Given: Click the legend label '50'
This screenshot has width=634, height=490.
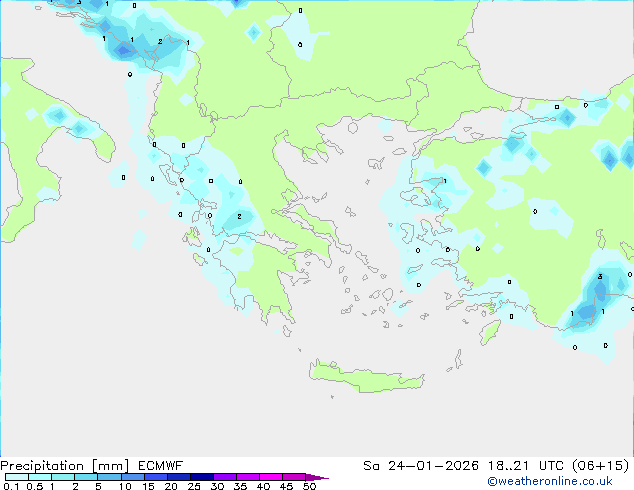Looking at the screenshot, I should click(x=309, y=486).
